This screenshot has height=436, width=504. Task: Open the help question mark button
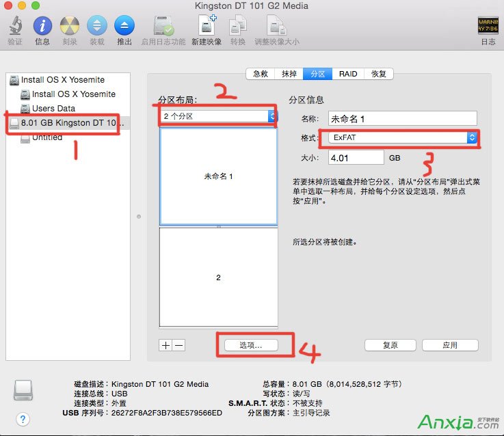23,419
